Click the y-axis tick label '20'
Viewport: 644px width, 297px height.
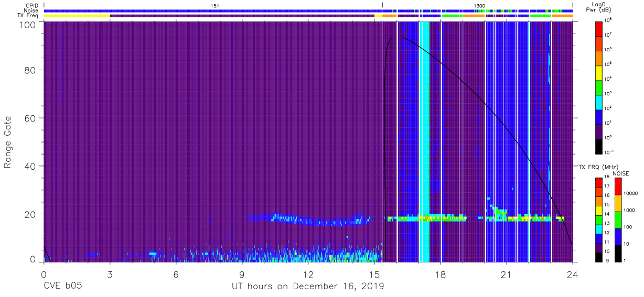point(30,214)
